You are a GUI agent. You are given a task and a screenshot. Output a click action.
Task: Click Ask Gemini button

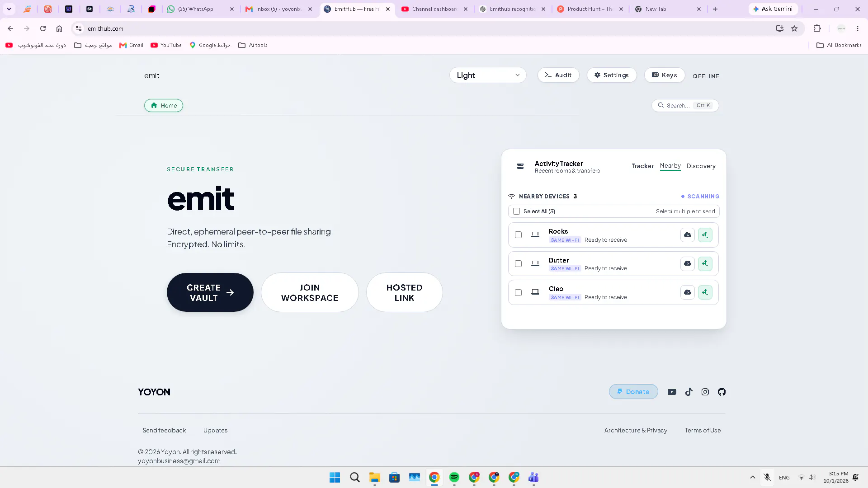click(773, 9)
